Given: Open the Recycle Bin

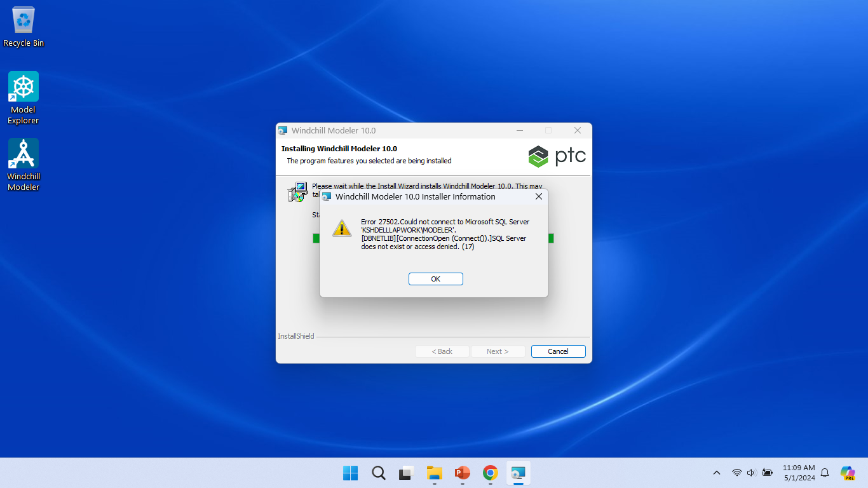Looking at the screenshot, I should pyautogui.click(x=23, y=19).
